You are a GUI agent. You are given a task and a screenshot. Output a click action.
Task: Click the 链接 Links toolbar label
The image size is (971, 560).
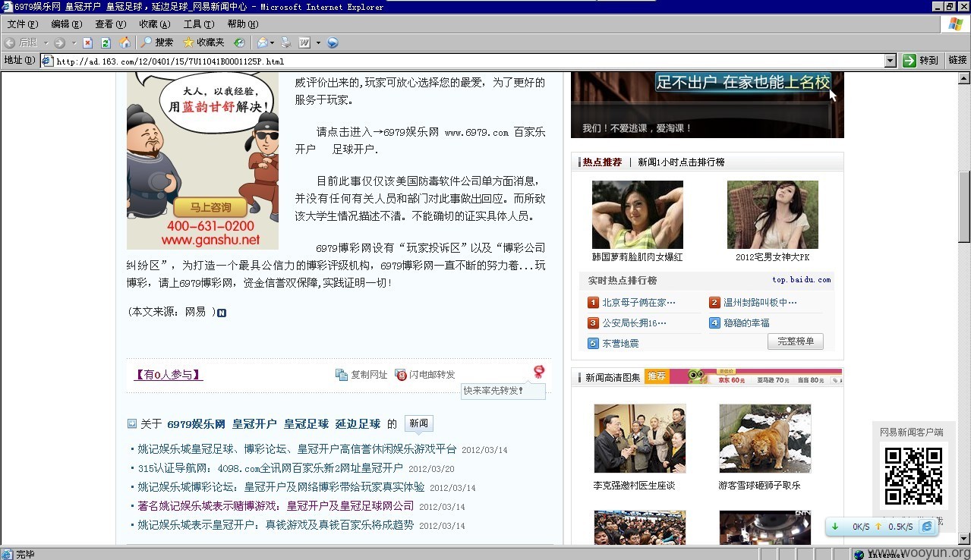click(957, 61)
